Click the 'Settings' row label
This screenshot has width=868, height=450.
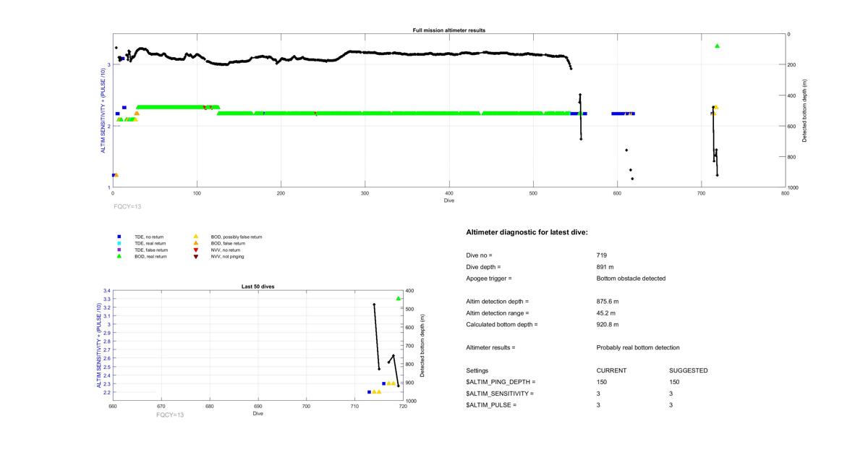(x=477, y=370)
